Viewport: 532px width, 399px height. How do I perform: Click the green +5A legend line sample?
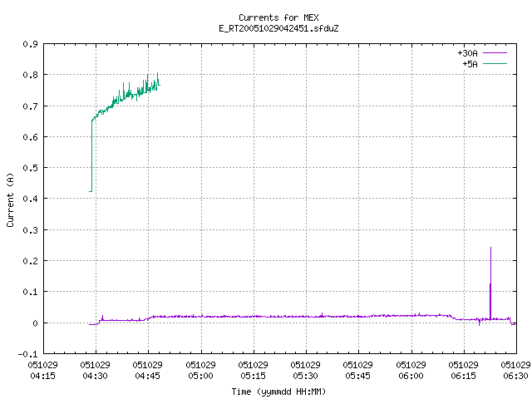click(x=495, y=63)
